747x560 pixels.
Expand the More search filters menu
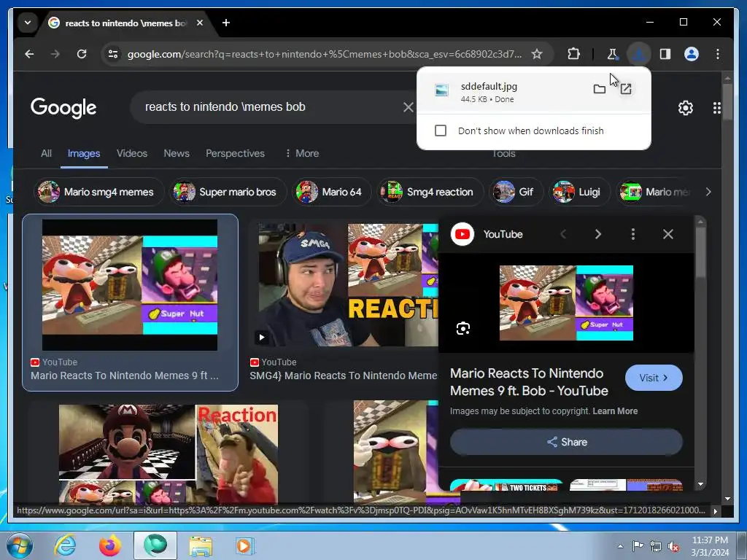tap(302, 153)
